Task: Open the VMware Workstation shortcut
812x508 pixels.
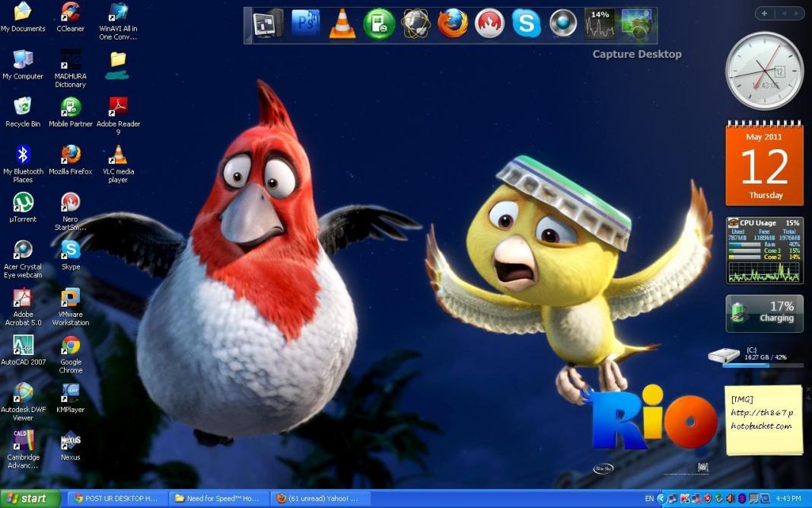Action: pos(71,307)
